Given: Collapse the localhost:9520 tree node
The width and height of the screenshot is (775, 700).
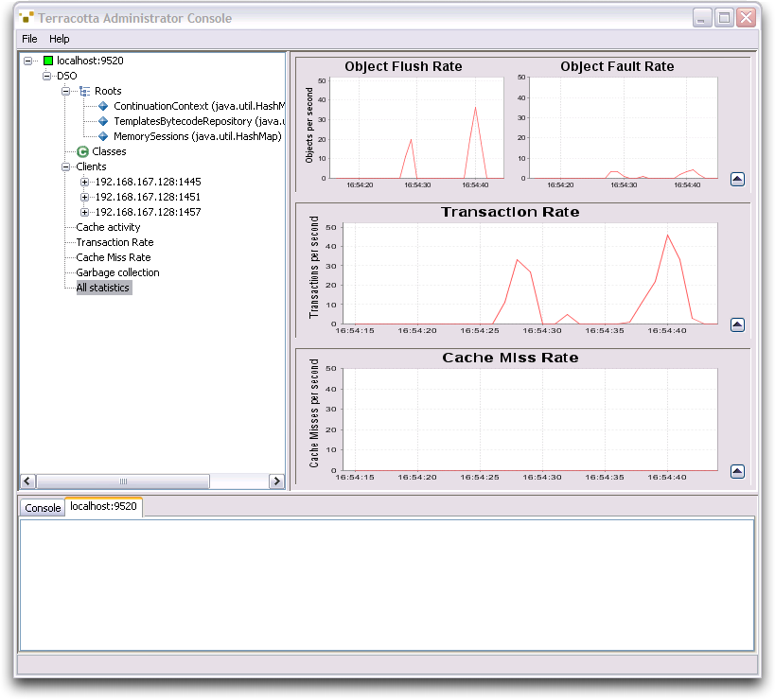Looking at the screenshot, I should coord(28,61).
